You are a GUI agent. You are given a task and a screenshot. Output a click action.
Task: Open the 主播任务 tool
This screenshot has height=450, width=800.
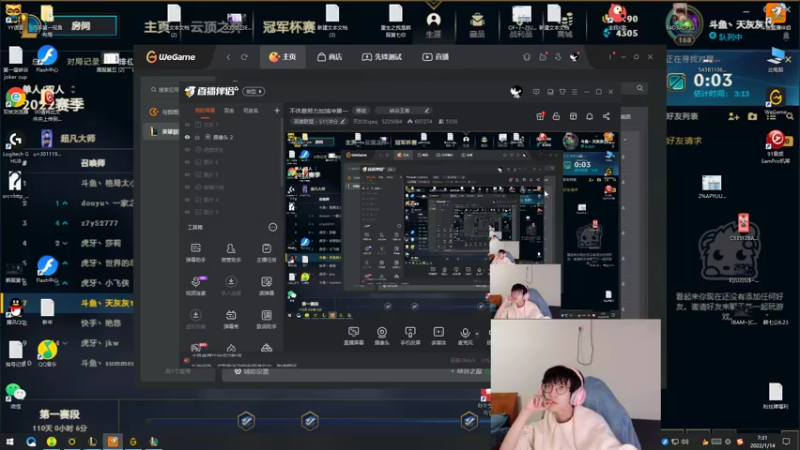point(266,253)
